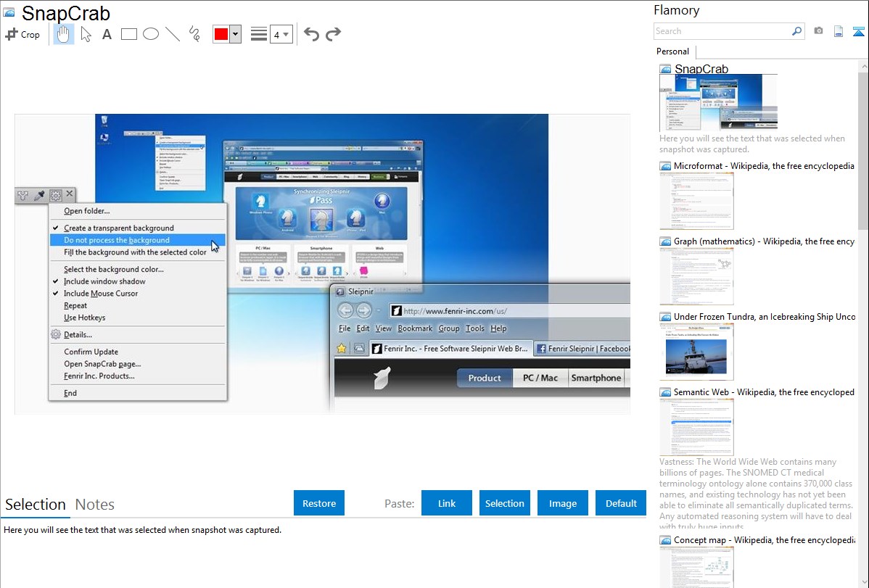This screenshot has height=588, width=869.
Task: Open the Microformat Wikipedia snapshot title
Action: tap(764, 166)
